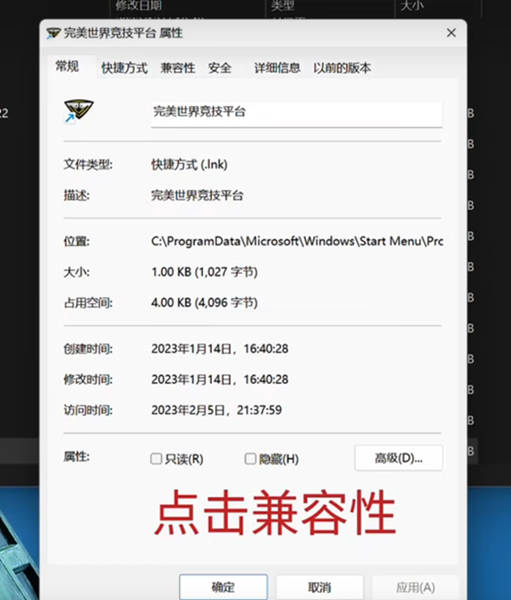This screenshot has height=600, width=511.
Task: Open the 高级(D)... attribute options
Action: tap(398, 458)
